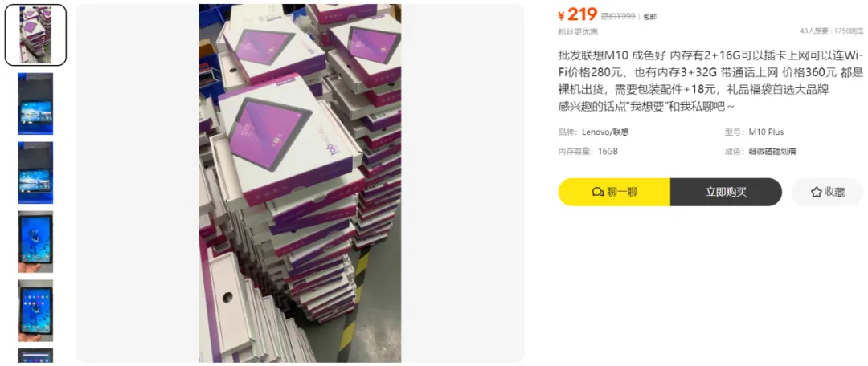The image size is (868, 366).
Task: Click the ¥219 price
Action: pos(578,14)
